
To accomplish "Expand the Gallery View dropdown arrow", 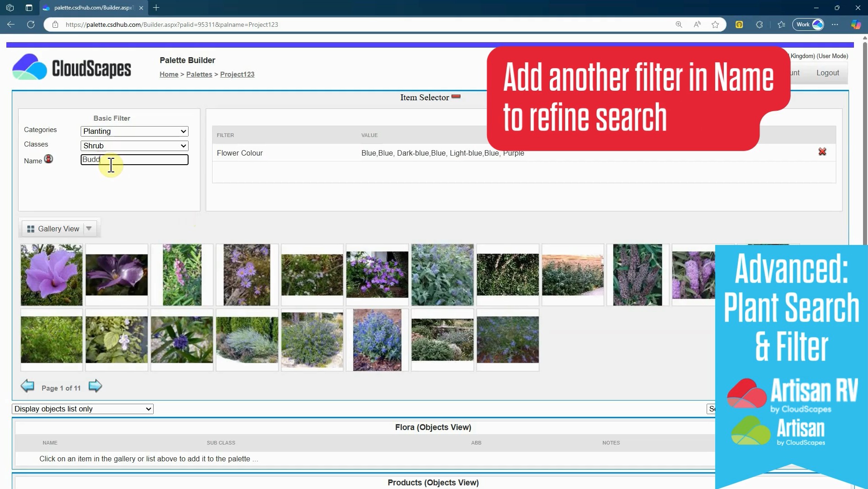I will (89, 229).
